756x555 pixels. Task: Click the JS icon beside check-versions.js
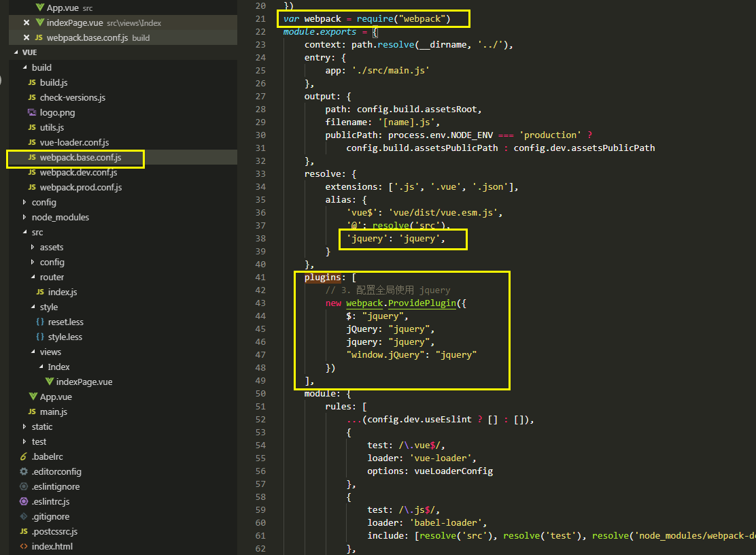pyautogui.click(x=32, y=97)
